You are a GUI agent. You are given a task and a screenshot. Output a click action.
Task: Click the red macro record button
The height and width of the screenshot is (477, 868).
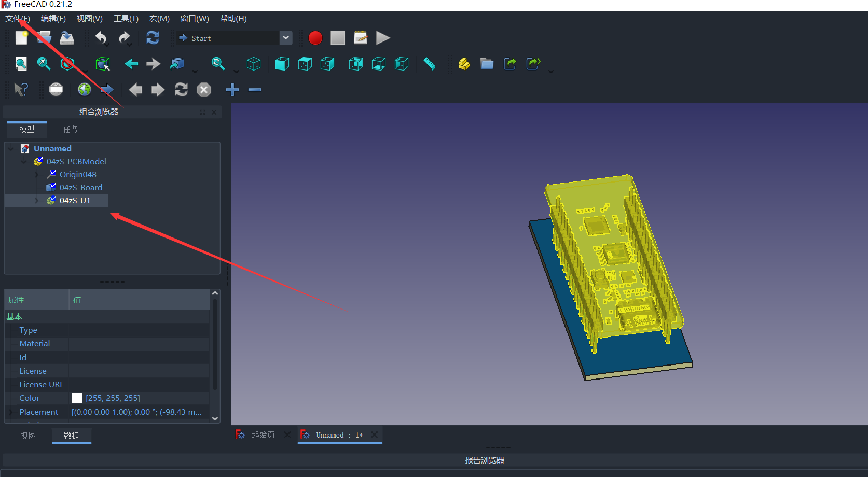point(315,38)
